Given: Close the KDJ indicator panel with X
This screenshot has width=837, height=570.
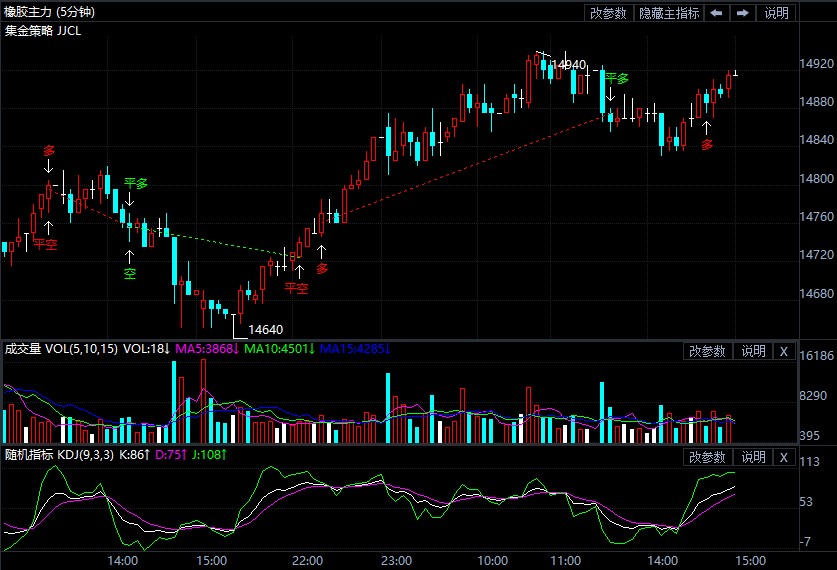Looking at the screenshot, I should click(784, 457).
